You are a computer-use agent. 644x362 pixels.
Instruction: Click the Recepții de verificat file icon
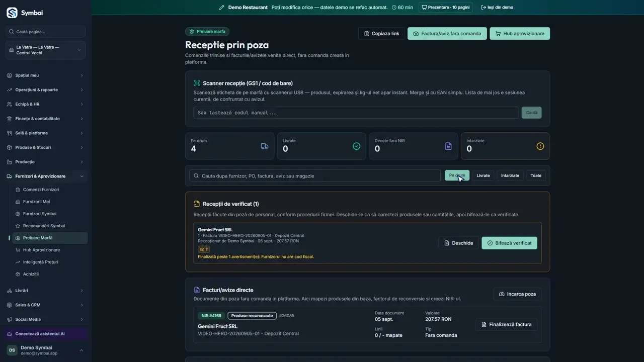197,204
